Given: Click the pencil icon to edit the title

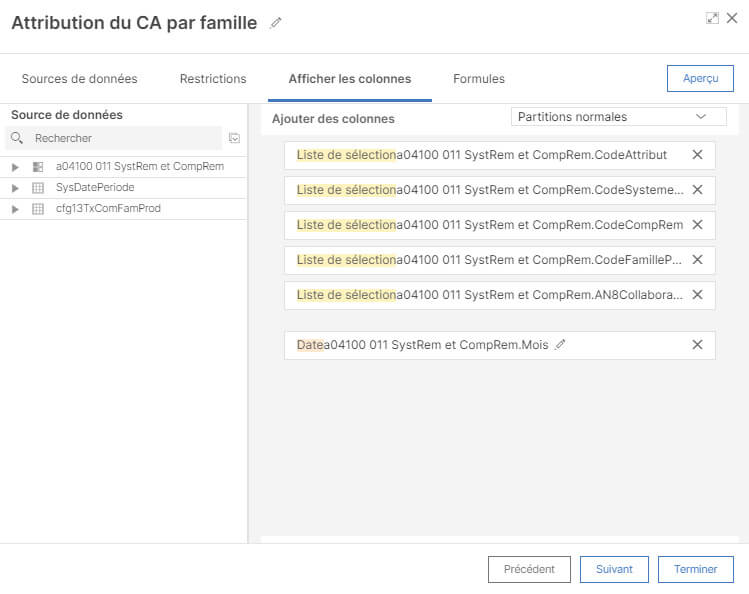Looking at the screenshot, I should point(276,23).
